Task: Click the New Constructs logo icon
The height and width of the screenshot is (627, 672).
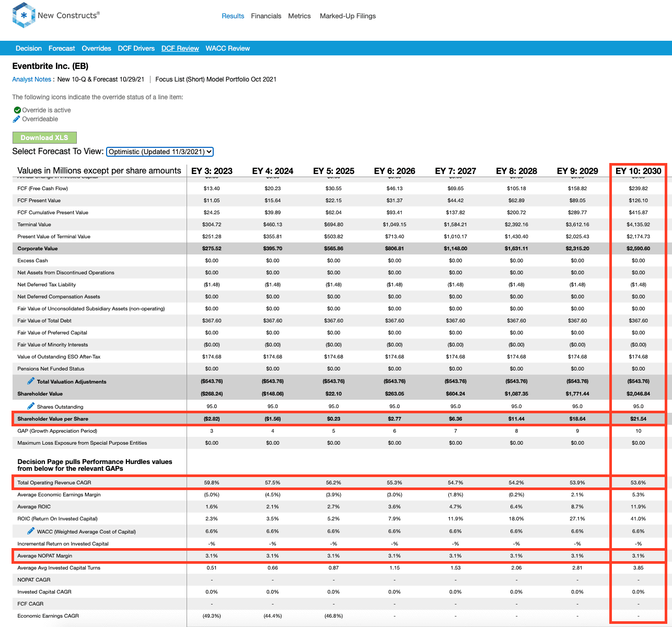Action: pos(24,16)
